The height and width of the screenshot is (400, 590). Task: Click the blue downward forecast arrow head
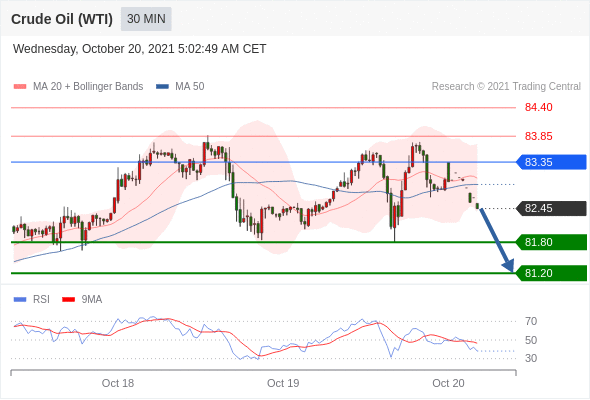coord(509,266)
